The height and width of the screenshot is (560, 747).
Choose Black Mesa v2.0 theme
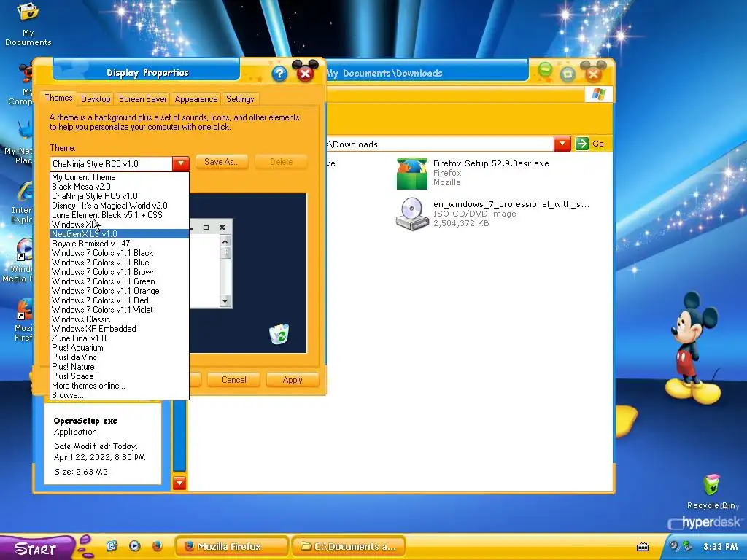[x=120, y=187]
